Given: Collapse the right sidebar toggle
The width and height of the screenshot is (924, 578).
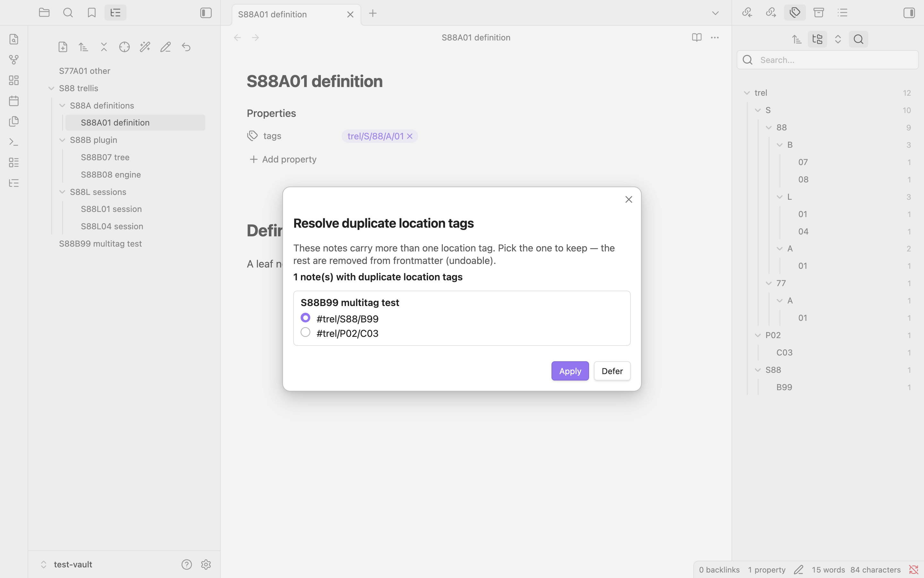Looking at the screenshot, I should (909, 13).
